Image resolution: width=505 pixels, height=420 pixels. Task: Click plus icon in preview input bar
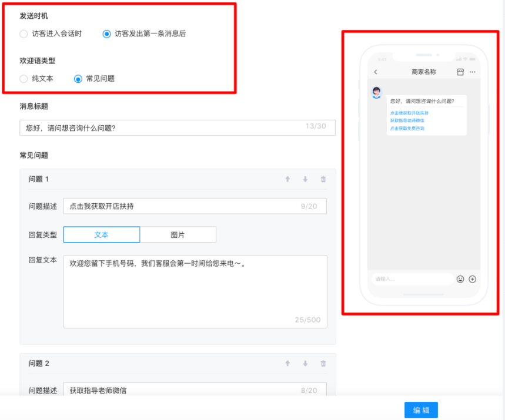click(472, 279)
